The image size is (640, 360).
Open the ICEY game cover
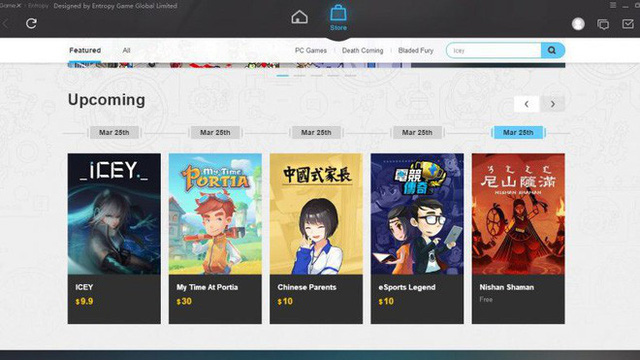tap(114, 214)
